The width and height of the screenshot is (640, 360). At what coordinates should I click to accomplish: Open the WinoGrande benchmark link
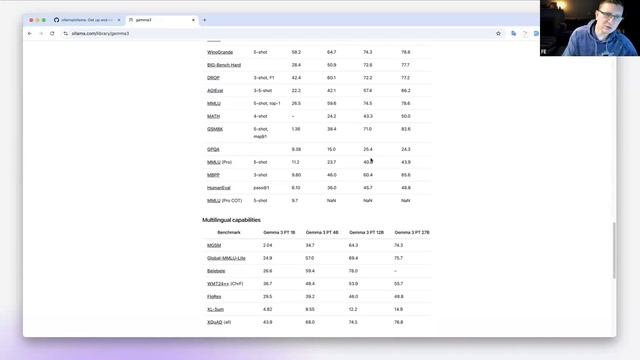pyautogui.click(x=220, y=52)
